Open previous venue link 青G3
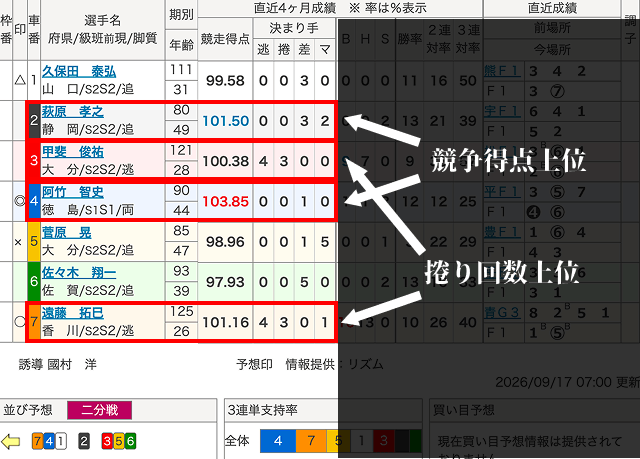The width and height of the screenshot is (640, 459). (502, 313)
